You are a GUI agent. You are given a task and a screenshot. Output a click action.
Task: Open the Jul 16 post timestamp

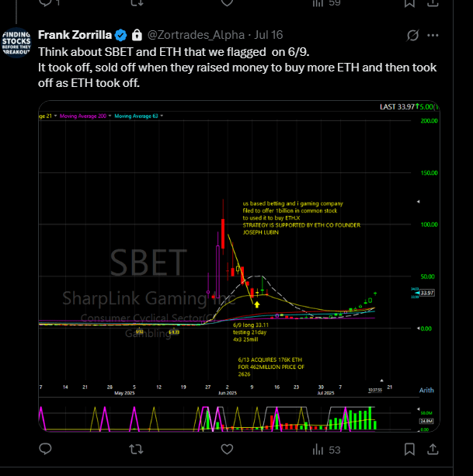269,35
